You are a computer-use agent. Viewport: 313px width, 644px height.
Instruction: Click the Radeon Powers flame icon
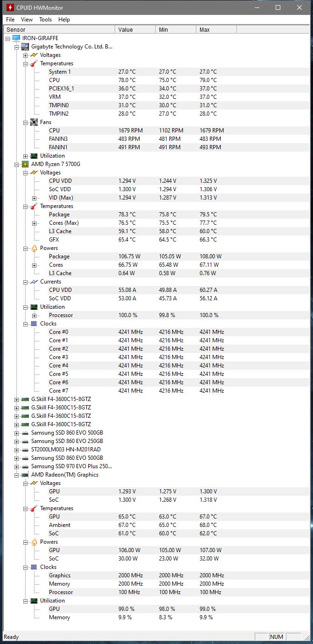(34, 542)
